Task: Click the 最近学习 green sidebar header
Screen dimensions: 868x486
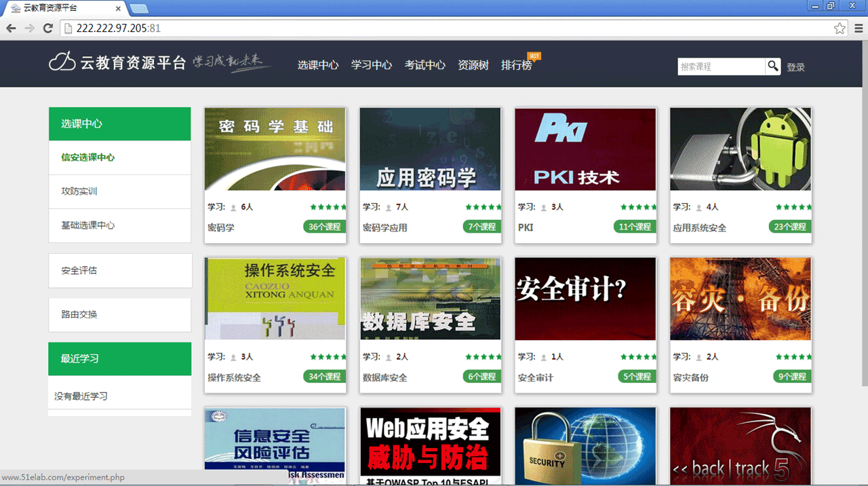Action: click(x=119, y=358)
